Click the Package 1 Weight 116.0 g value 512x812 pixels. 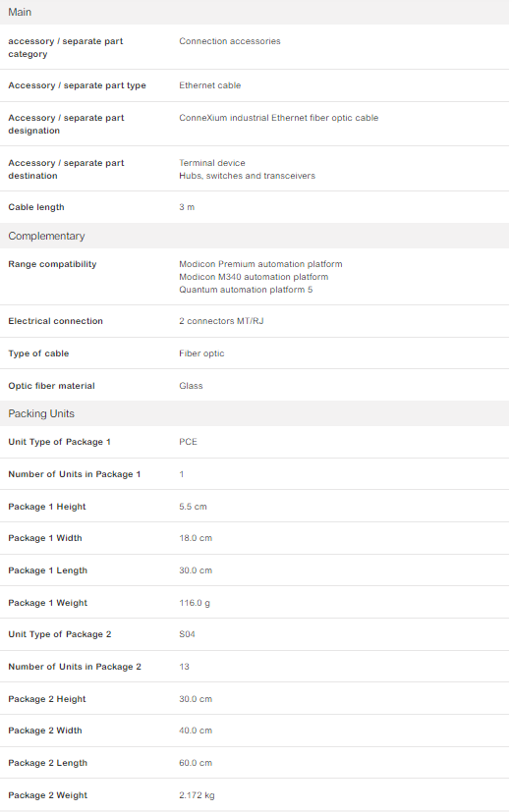(x=195, y=603)
